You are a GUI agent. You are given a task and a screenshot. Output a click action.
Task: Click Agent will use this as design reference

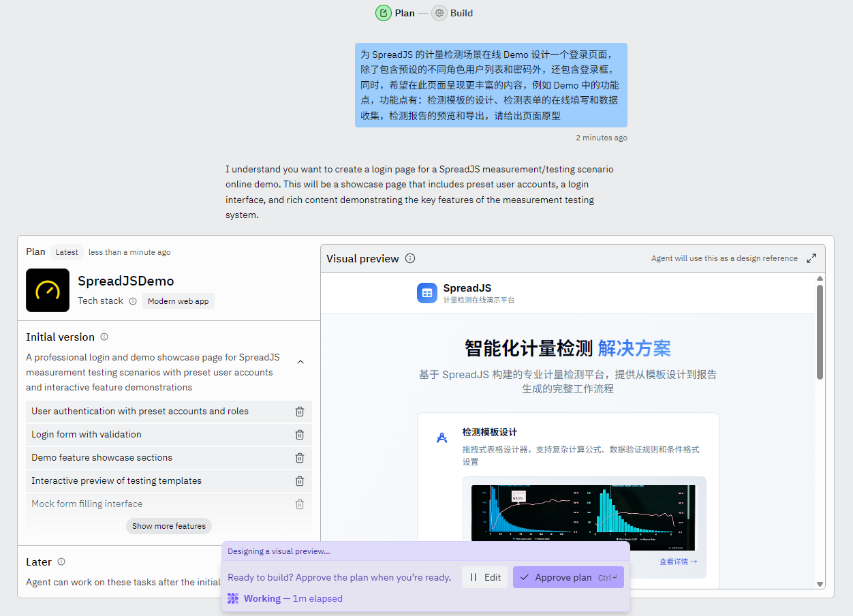(x=724, y=258)
